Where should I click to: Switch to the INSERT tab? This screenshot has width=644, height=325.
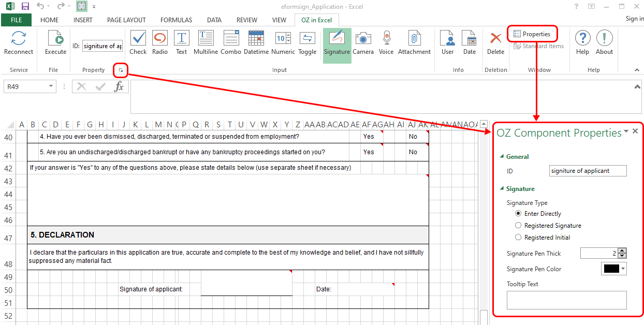(83, 20)
